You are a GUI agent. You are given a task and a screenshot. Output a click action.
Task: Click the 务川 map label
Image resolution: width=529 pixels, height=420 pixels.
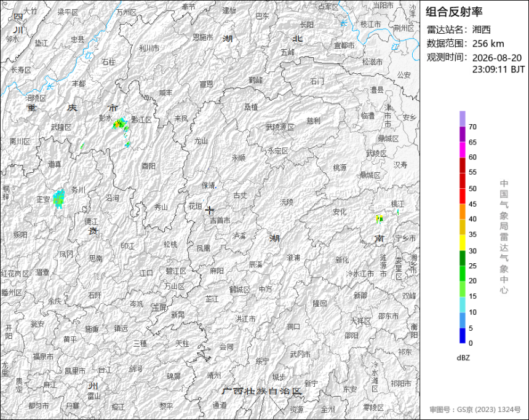(78, 190)
